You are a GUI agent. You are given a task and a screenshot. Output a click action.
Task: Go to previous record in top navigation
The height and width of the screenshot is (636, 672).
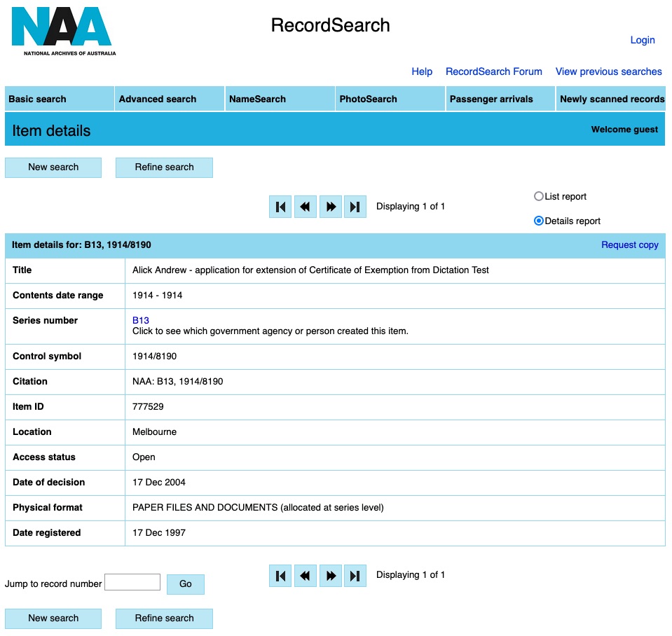(305, 207)
